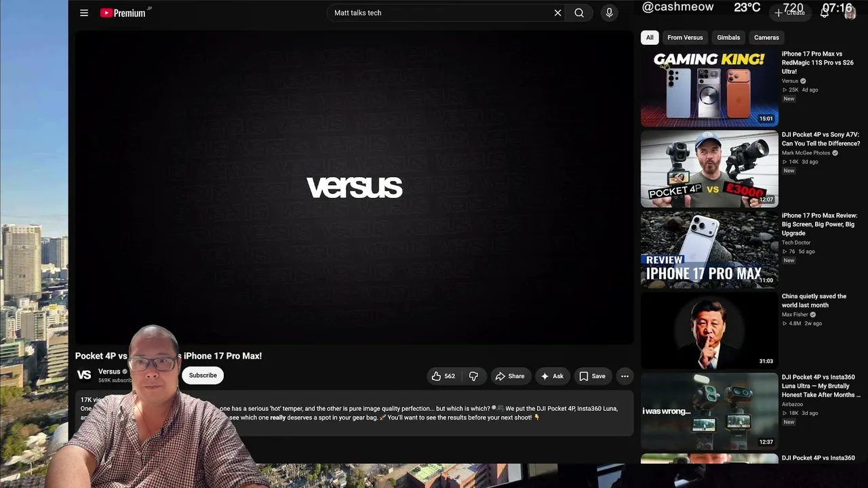Open the GAMING KING thumbnail video
The image size is (868, 488).
tap(709, 88)
